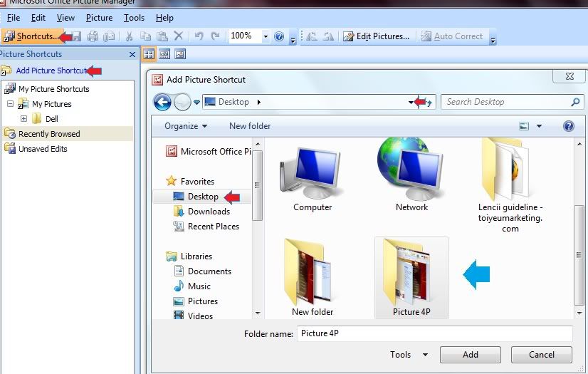Collapse the My Pictures tree node
This screenshot has height=374, width=588.
[x=11, y=103]
